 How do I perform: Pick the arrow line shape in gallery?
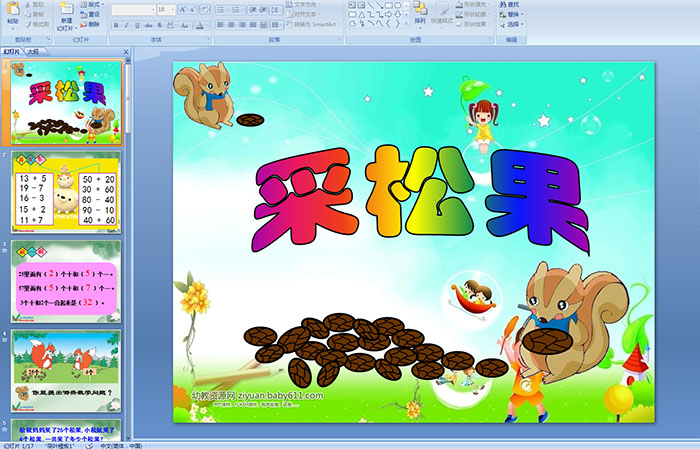[380, 5]
